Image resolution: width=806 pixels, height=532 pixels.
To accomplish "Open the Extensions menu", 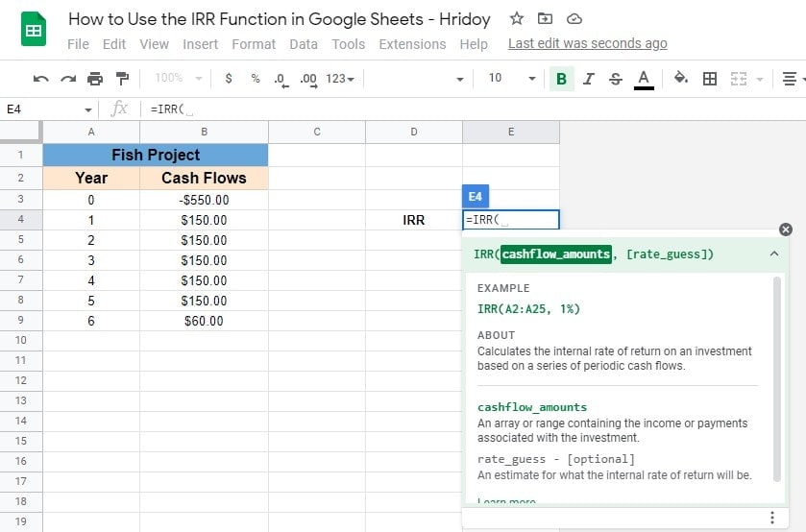I will (x=412, y=44).
